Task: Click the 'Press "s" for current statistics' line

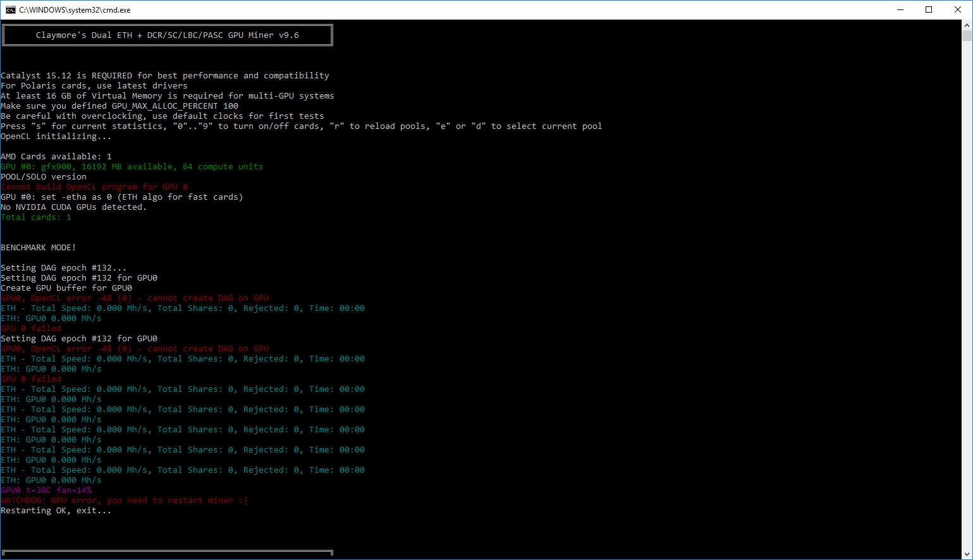Action: [302, 126]
